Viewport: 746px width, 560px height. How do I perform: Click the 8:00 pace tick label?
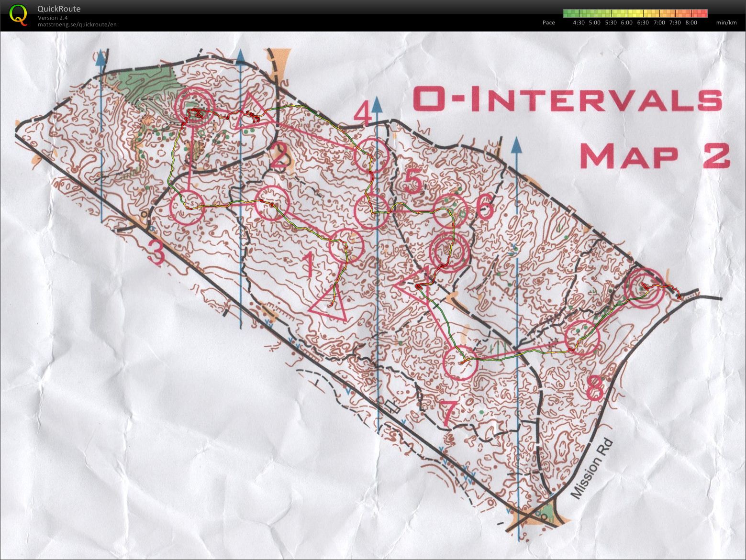click(691, 22)
